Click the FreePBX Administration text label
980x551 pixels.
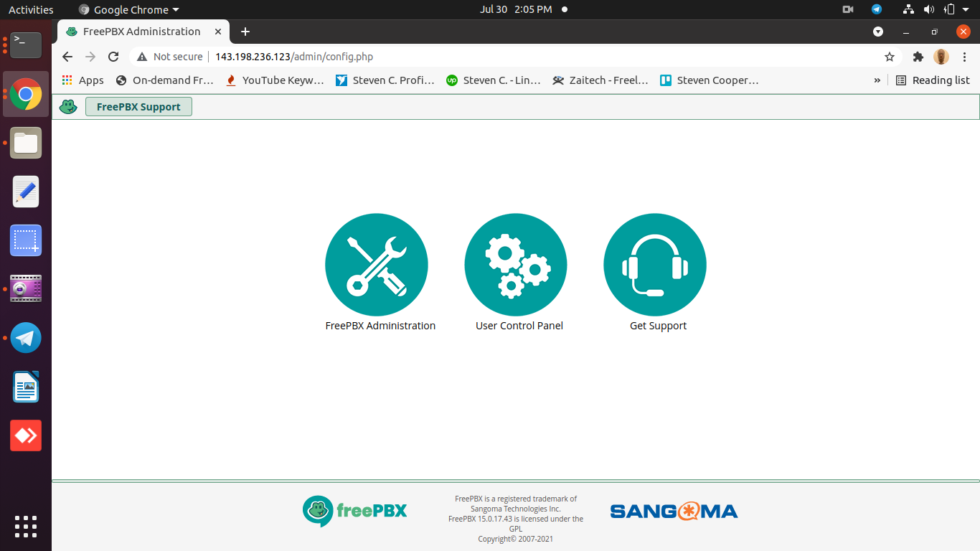point(380,326)
